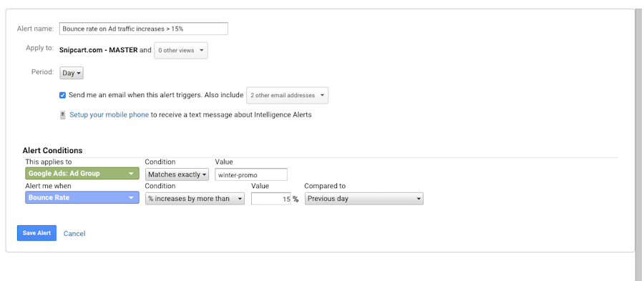Focus the 'winter-promo' value field
The width and height of the screenshot is (644, 281).
click(x=251, y=174)
